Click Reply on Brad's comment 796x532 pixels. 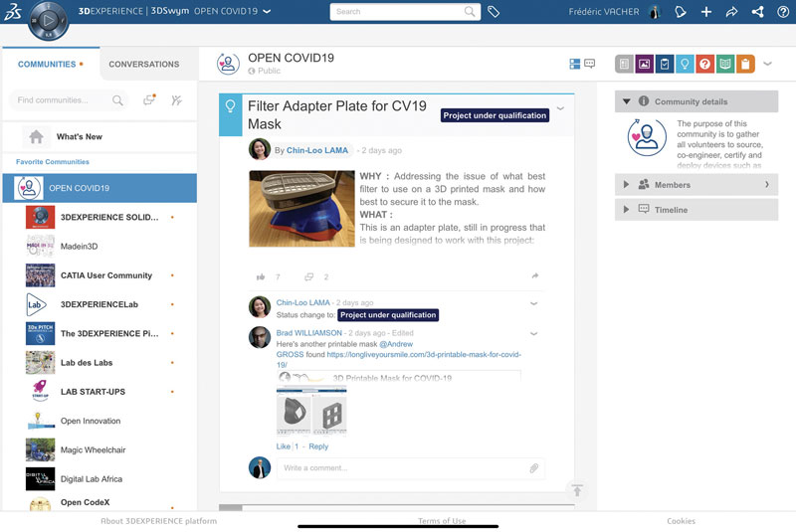point(318,446)
